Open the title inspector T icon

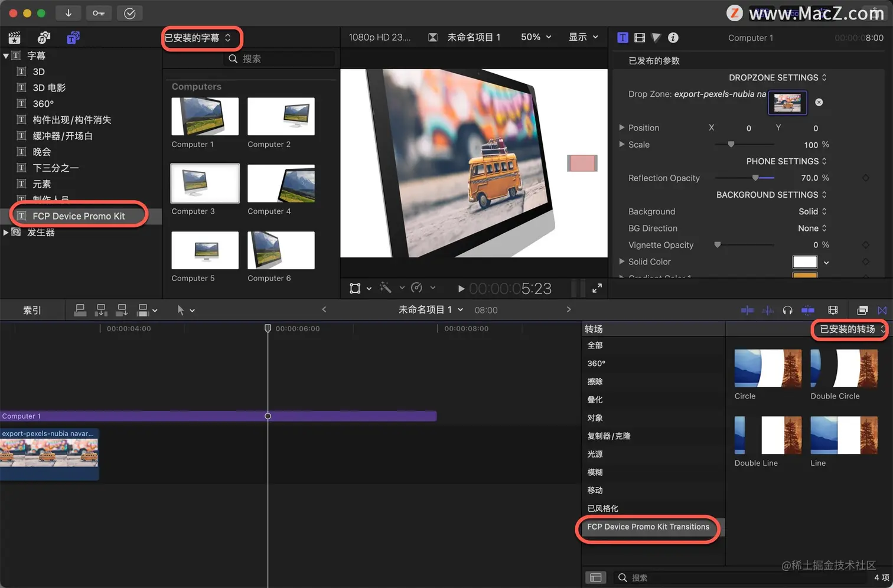click(623, 38)
